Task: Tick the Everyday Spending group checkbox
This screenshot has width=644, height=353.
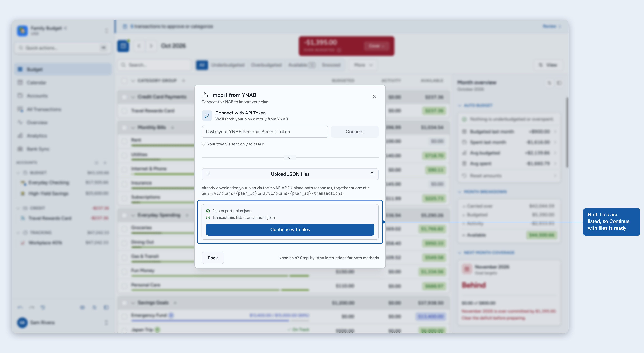Action: 124,215
